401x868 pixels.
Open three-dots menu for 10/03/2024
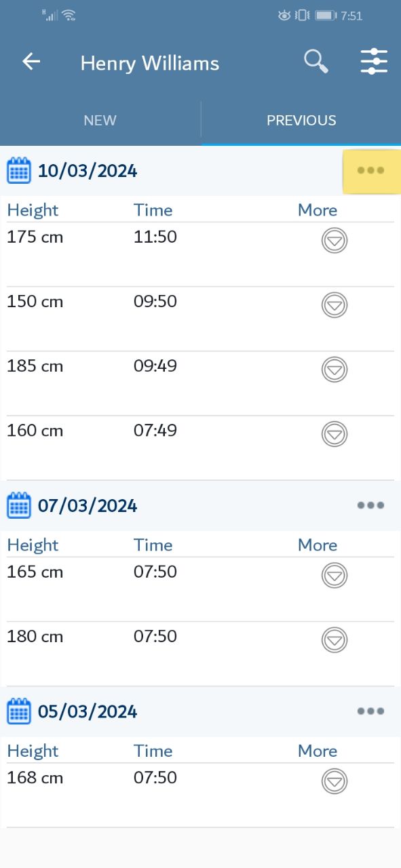pos(371,171)
